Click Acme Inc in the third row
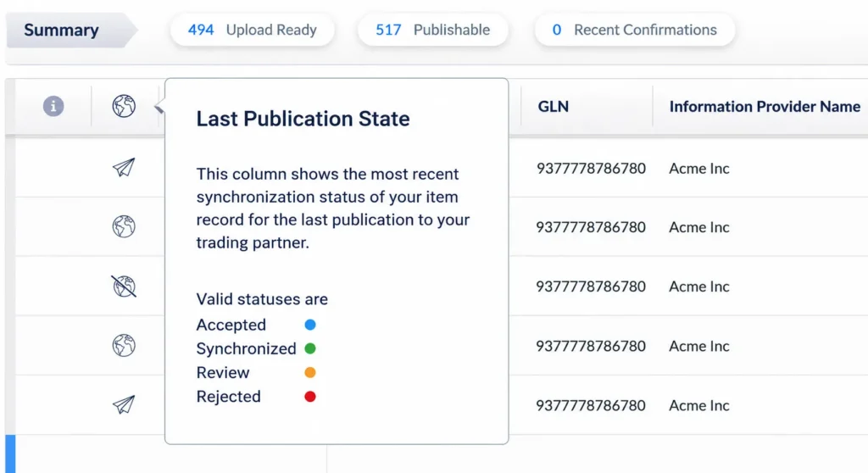The image size is (868, 473). (x=698, y=287)
